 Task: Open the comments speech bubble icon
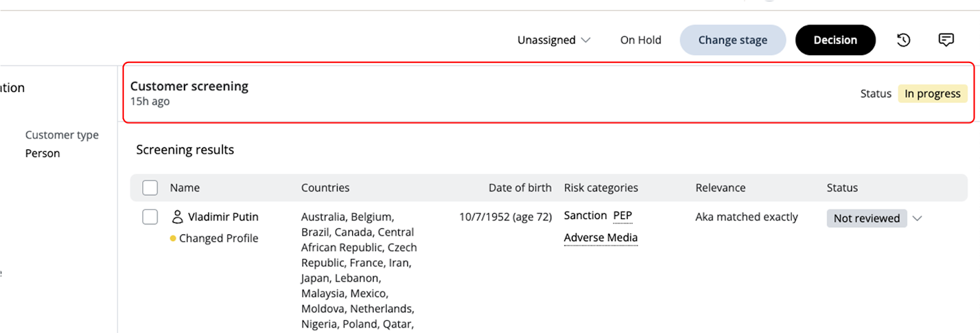coord(946,40)
